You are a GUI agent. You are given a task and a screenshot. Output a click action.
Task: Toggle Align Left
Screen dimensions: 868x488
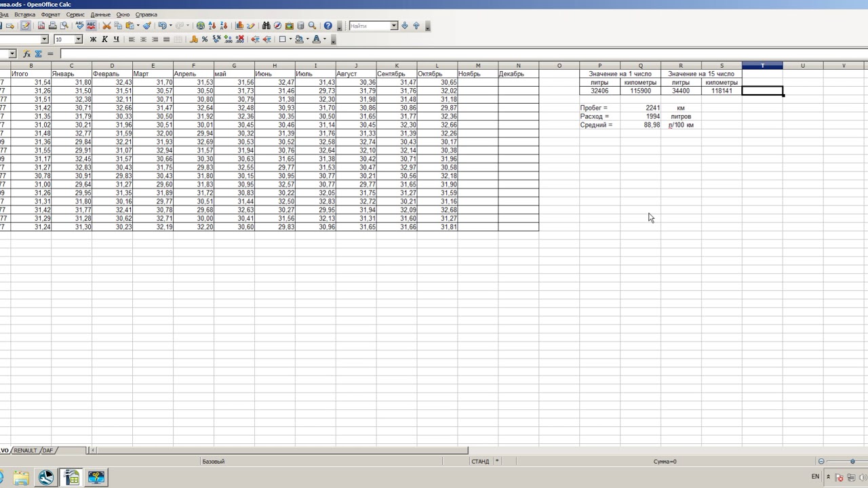[132, 39]
